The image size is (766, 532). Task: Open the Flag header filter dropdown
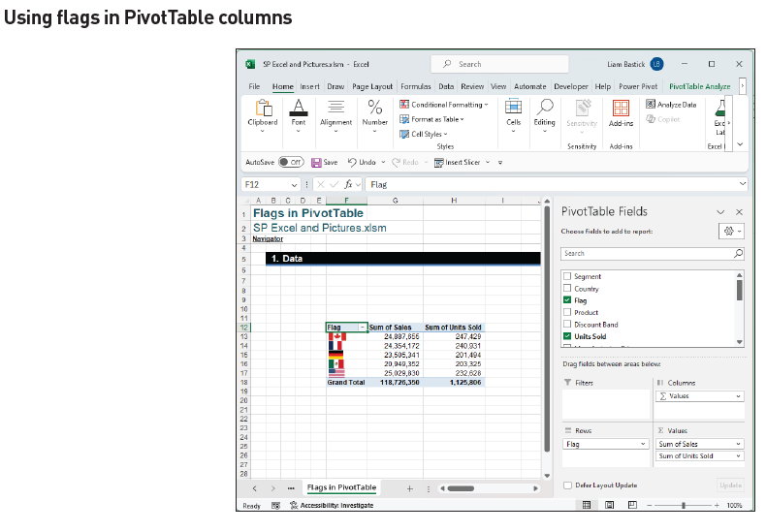tap(363, 328)
